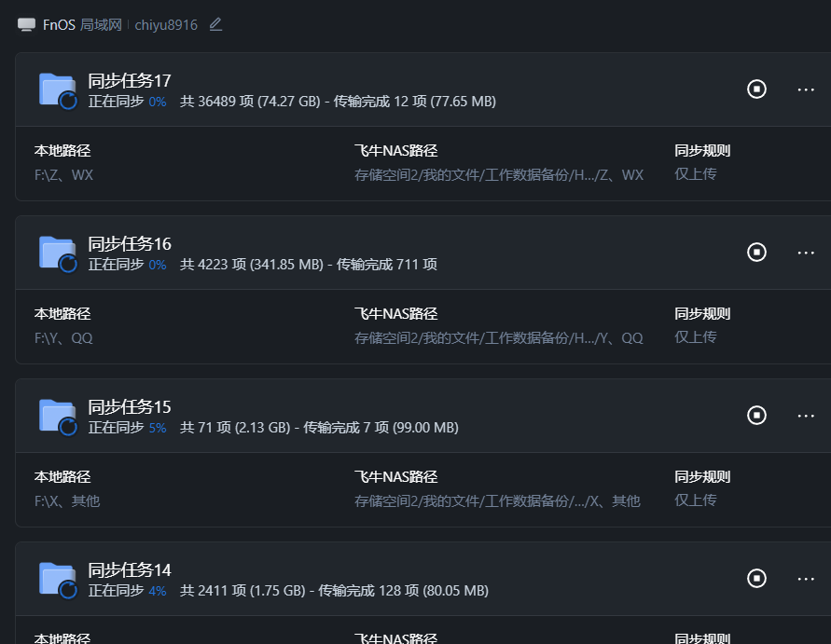The width and height of the screenshot is (831, 644).
Task: Click the 局域网 connection label
Action: coord(101,25)
